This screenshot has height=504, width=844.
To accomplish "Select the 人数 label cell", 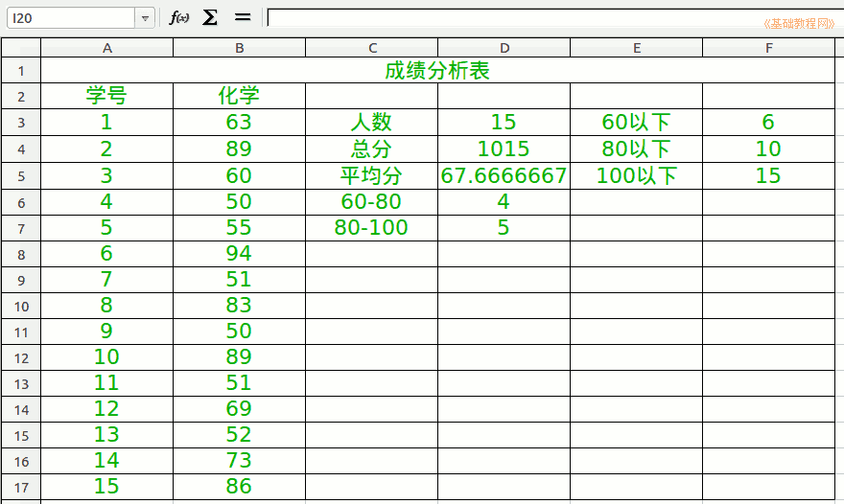I will click(x=372, y=123).
